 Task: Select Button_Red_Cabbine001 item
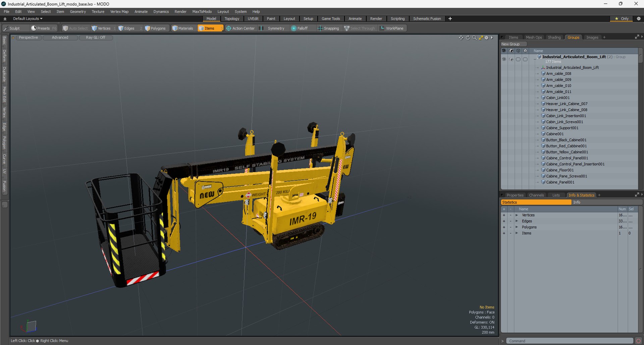(x=566, y=146)
